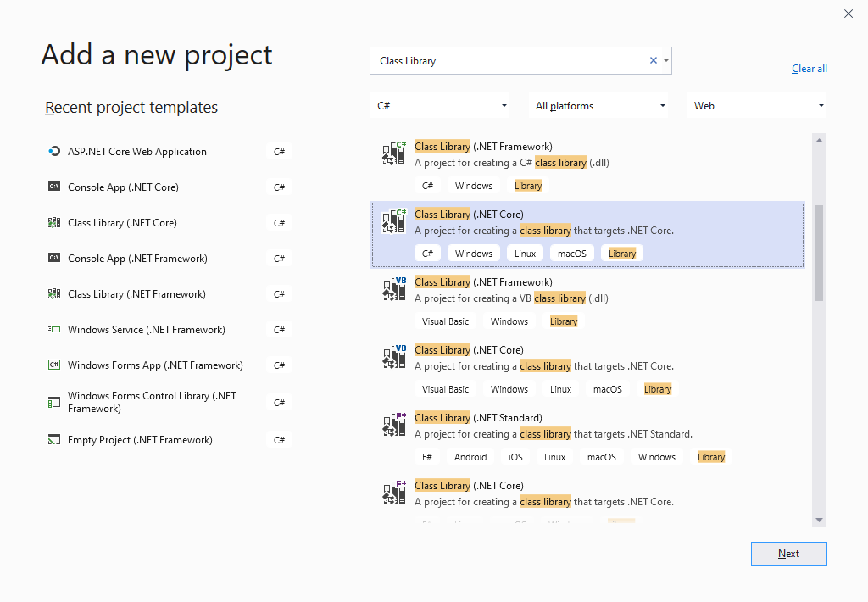Image resolution: width=868 pixels, height=602 pixels.
Task: Open the C# language filter dropdown
Action: click(440, 105)
